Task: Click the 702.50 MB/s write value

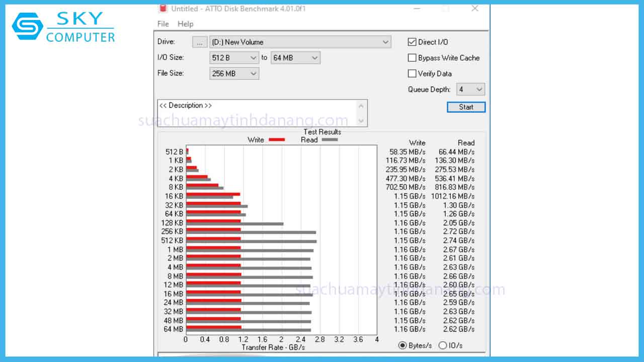Action: click(406, 187)
